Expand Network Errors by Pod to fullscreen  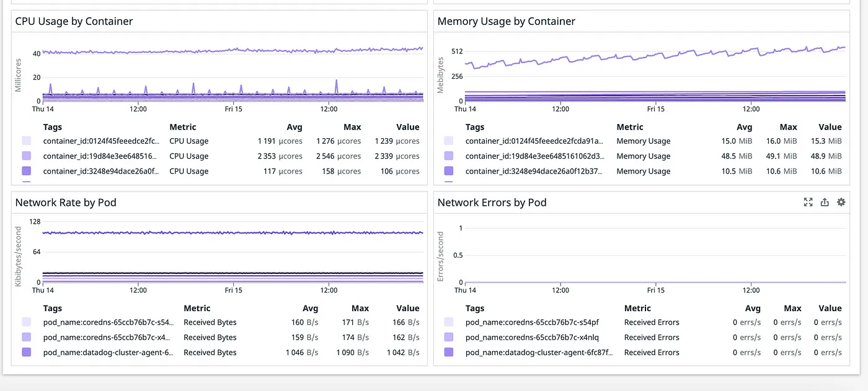tap(807, 202)
